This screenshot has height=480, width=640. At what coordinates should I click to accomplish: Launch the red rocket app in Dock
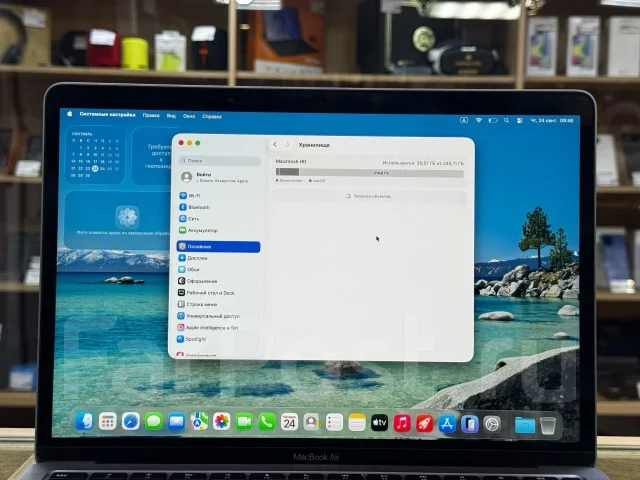[x=424, y=424]
